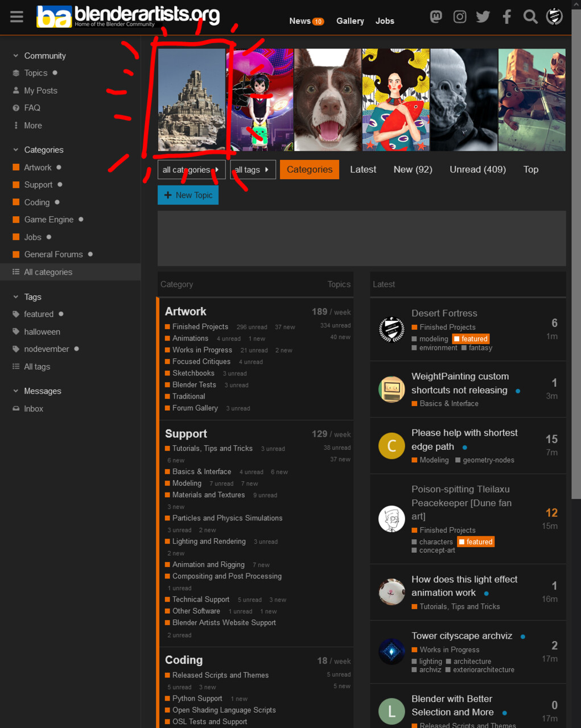581x728 pixels.
Task: Open the Support category heading link
Action: (x=186, y=433)
